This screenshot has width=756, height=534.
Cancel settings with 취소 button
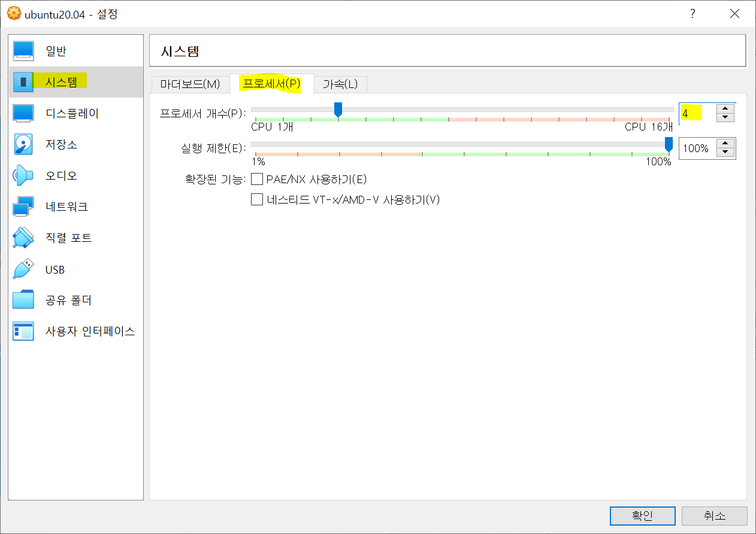[715, 515]
